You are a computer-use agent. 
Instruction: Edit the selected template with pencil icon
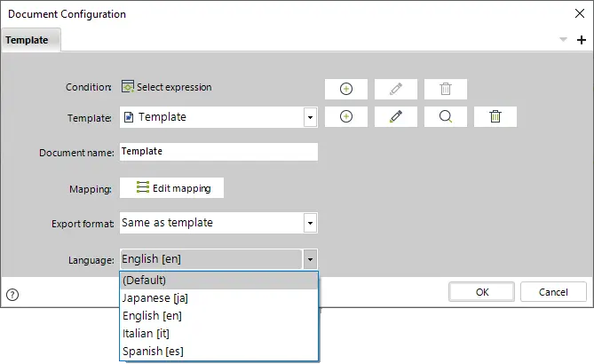point(396,116)
